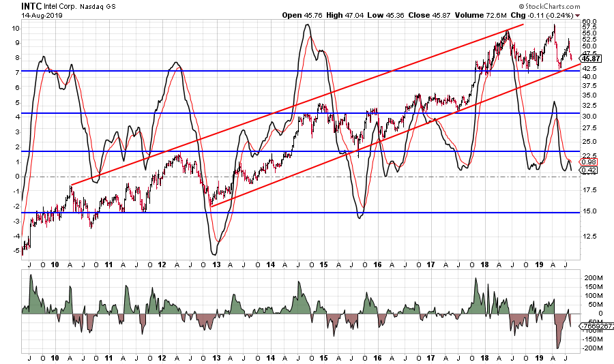Click the red 0.98 indicator value tag
Screen dimensions: 614x364
pos(587,162)
